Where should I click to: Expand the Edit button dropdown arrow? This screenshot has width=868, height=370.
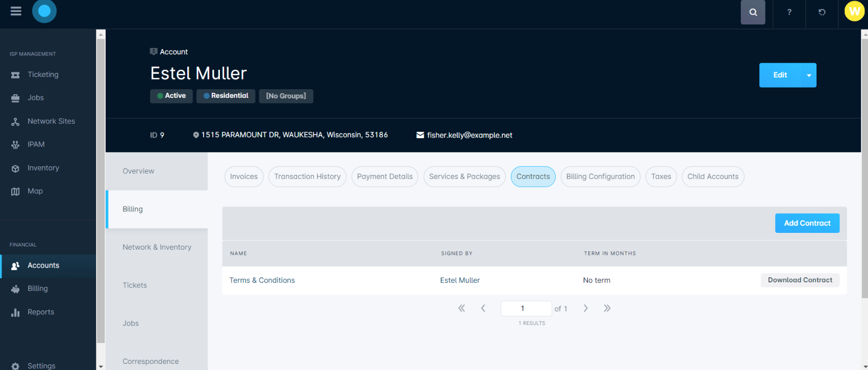pos(809,75)
